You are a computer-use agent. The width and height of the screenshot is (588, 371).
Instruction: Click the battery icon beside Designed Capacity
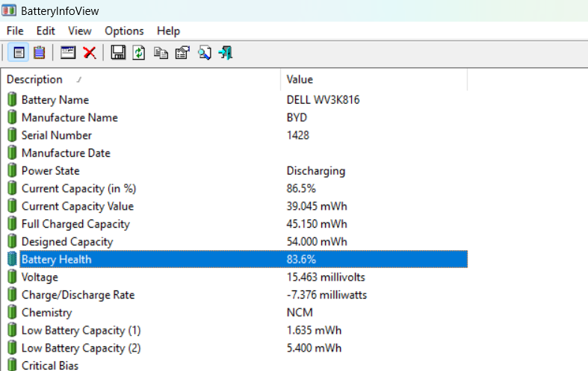click(12, 241)
